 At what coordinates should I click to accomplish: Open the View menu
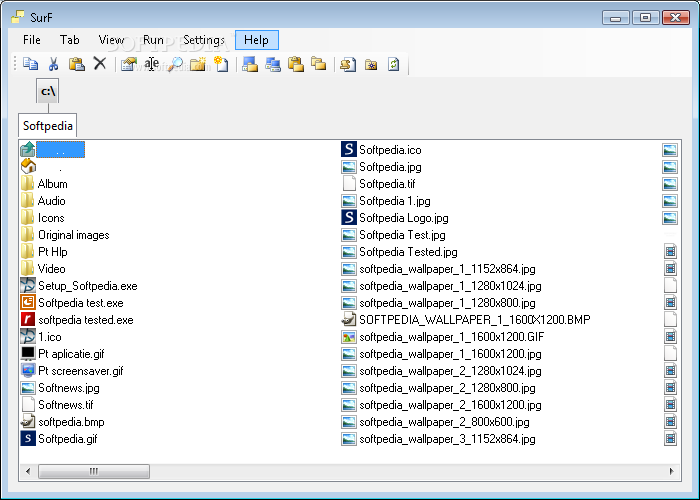point(111,40)
